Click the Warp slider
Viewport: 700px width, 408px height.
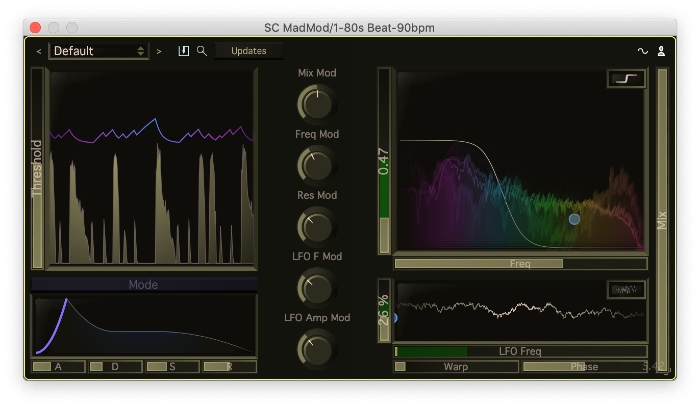[455, 366]
